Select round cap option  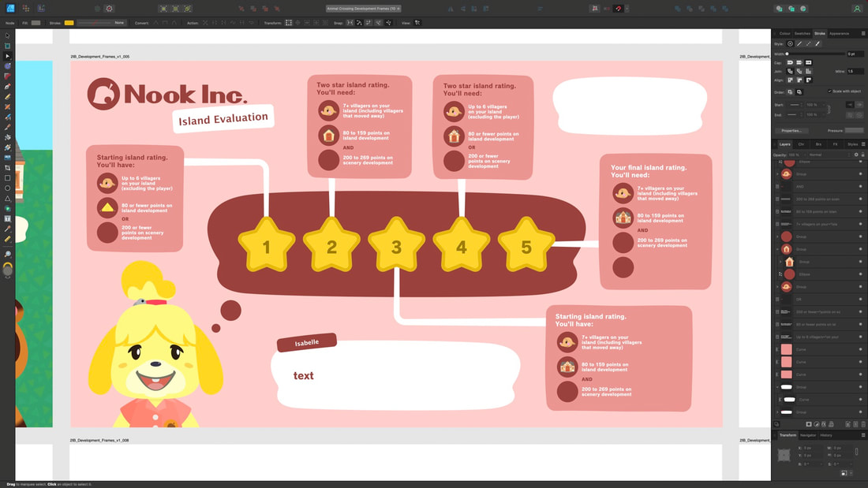click(790, 62)
